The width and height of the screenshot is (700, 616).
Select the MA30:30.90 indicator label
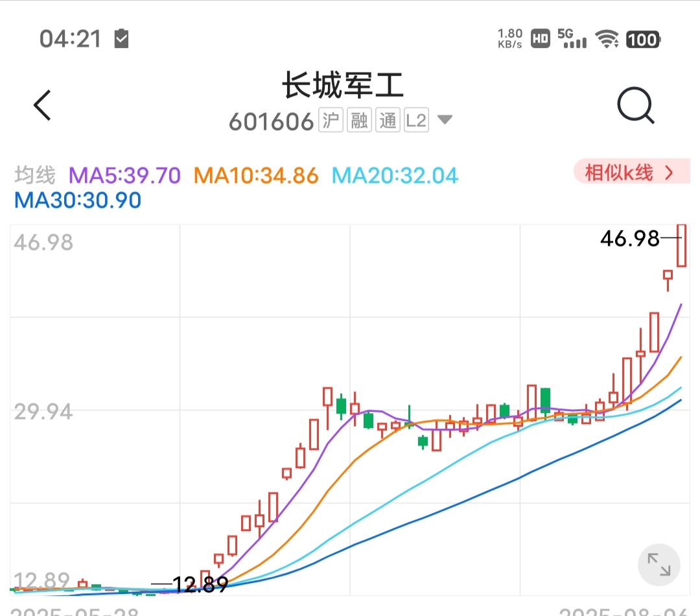coord(78,200)
